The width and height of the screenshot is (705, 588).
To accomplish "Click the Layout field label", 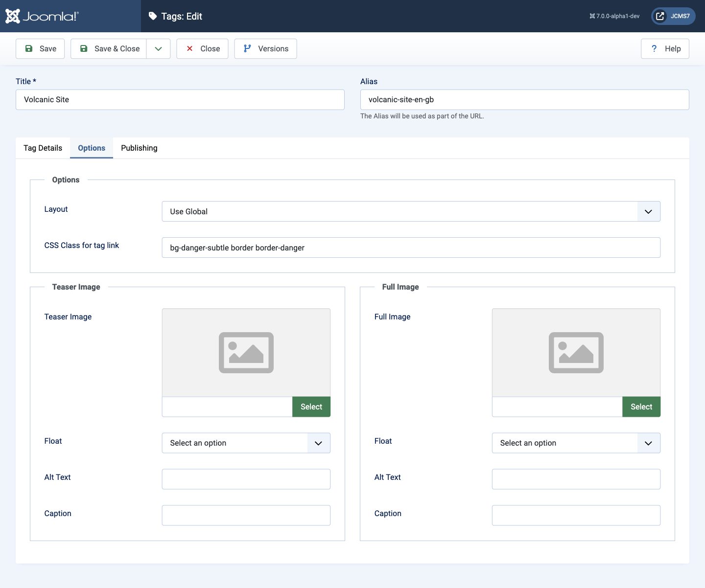I will coord(56,209).
